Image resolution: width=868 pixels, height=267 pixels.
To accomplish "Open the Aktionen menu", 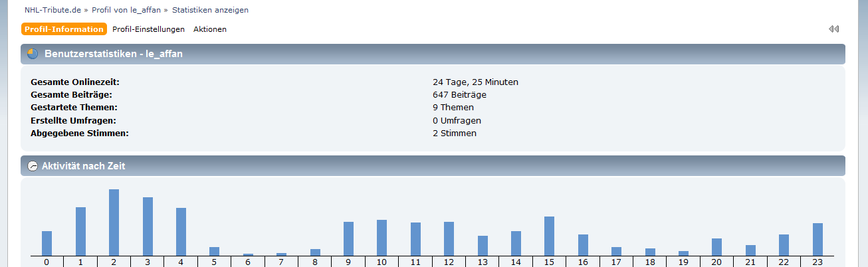I will [209, 29].
